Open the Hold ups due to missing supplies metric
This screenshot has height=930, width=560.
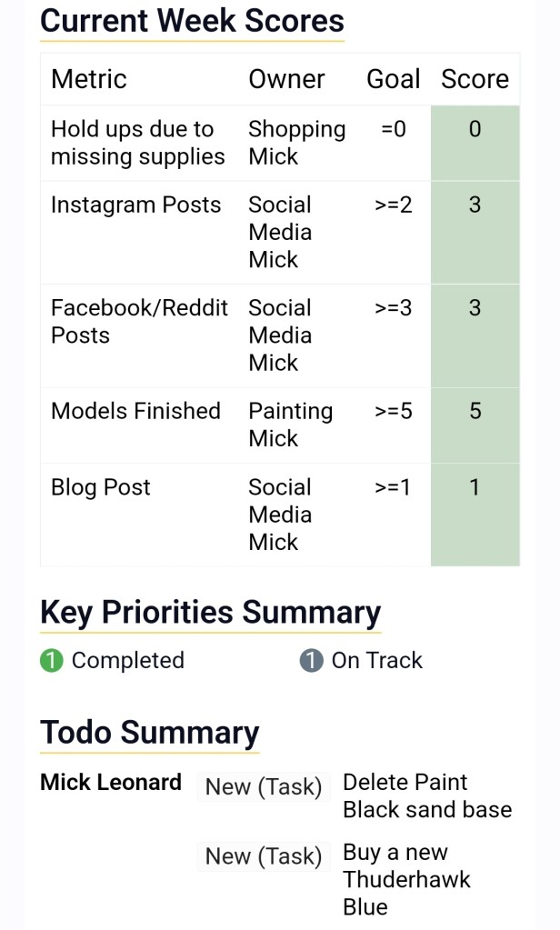(137, 143)
